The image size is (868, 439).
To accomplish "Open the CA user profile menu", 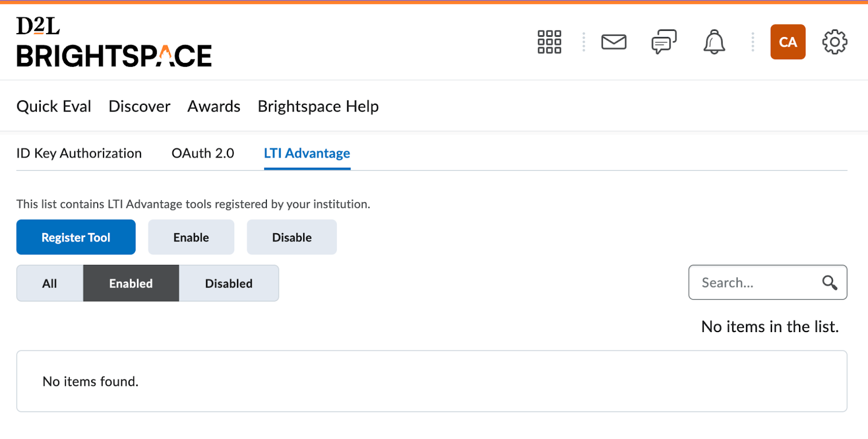I will 788,42.
